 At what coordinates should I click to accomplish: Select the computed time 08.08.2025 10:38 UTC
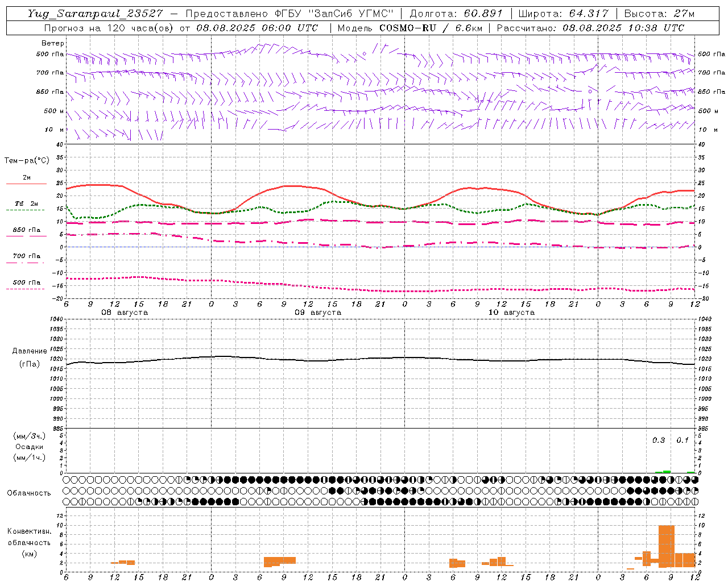coord(623,28)
